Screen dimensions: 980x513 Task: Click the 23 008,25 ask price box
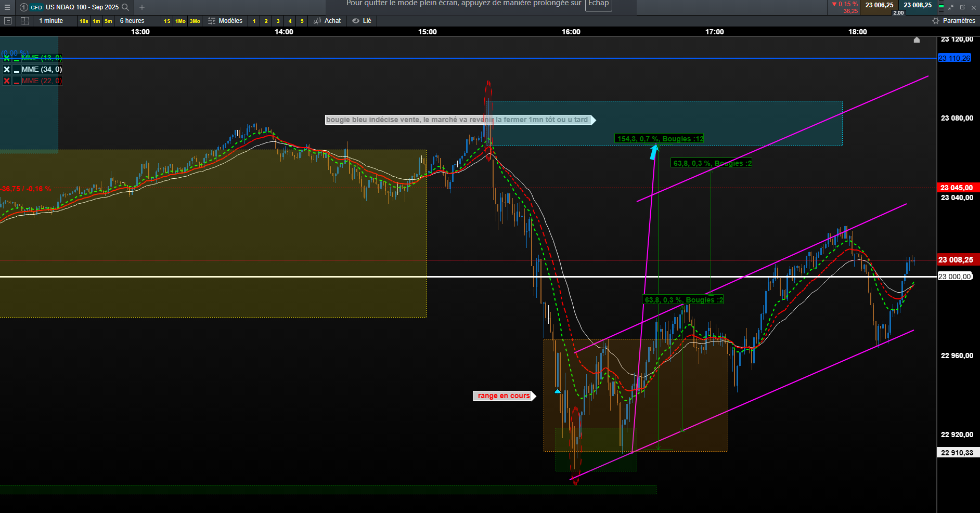pos(918,5)
